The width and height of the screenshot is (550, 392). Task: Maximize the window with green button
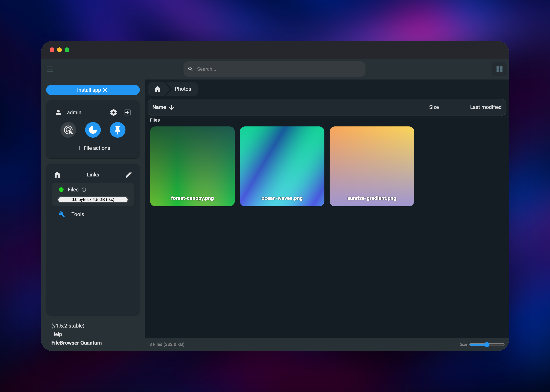click(x=67, y=50)
